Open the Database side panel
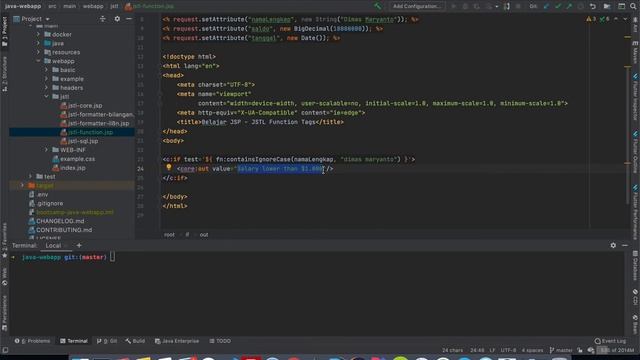Image resolution: width=640 pixels, height=360 pixels. click(635, 265)
